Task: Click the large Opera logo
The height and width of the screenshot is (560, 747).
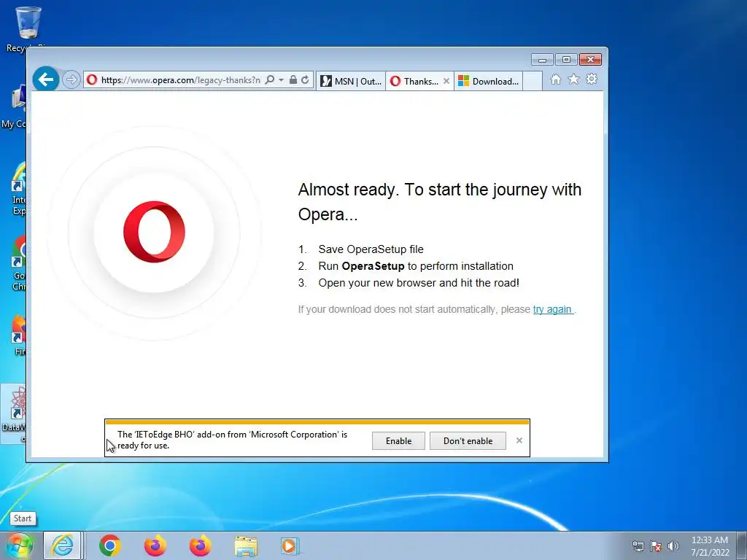Action: point(154,232)
